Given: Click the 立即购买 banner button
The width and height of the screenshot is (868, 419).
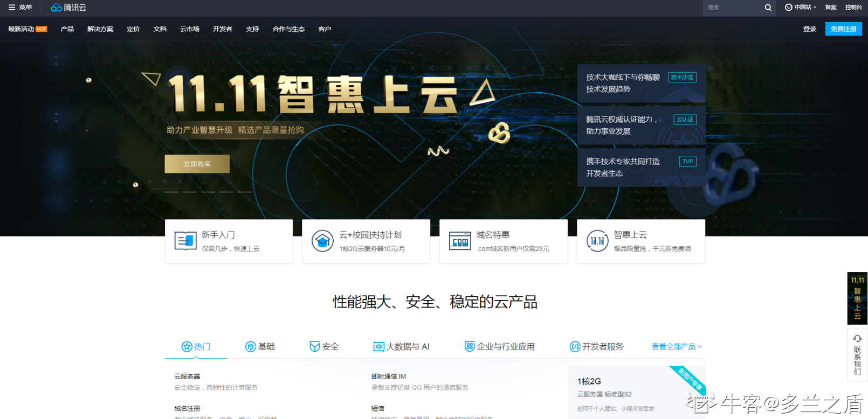Looking at the screenshot, I should [197, 164].
